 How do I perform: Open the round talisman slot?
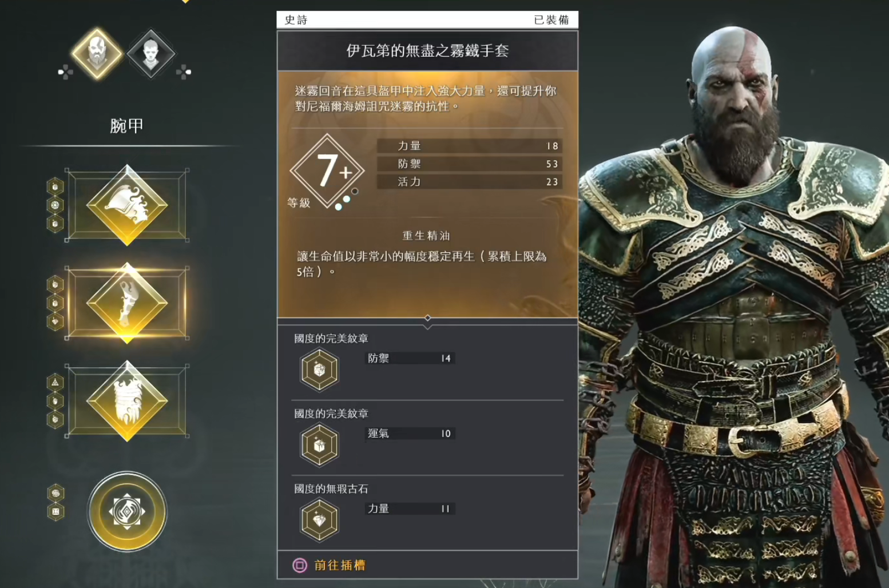(x=127, y=511)
